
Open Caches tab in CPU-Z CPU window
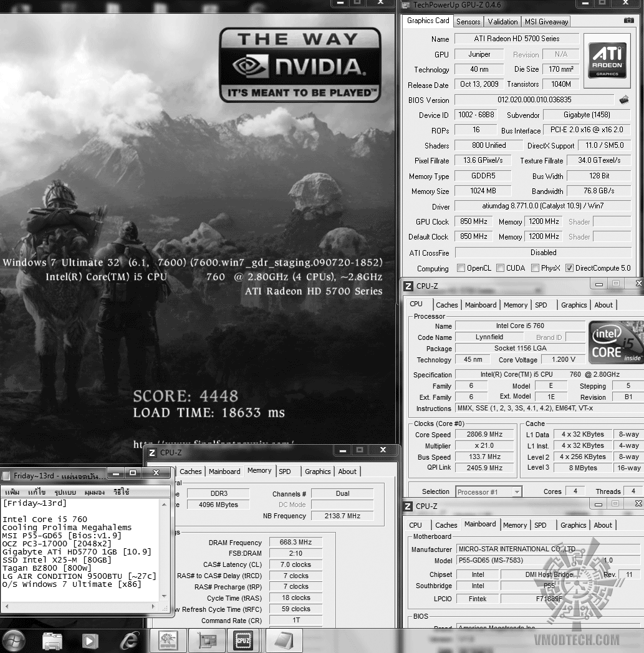[x=446, y=305]
